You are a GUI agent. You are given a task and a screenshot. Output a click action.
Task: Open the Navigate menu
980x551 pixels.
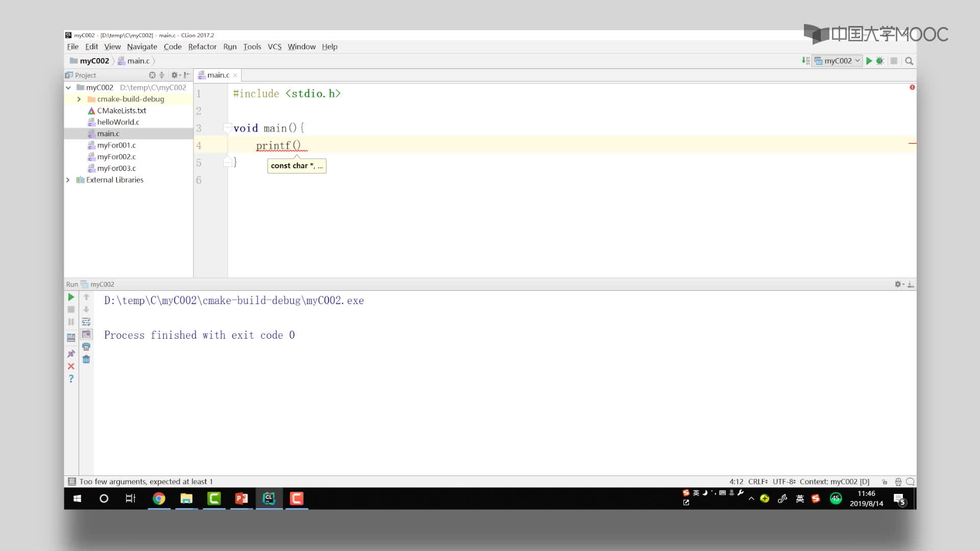click(142, 46)
